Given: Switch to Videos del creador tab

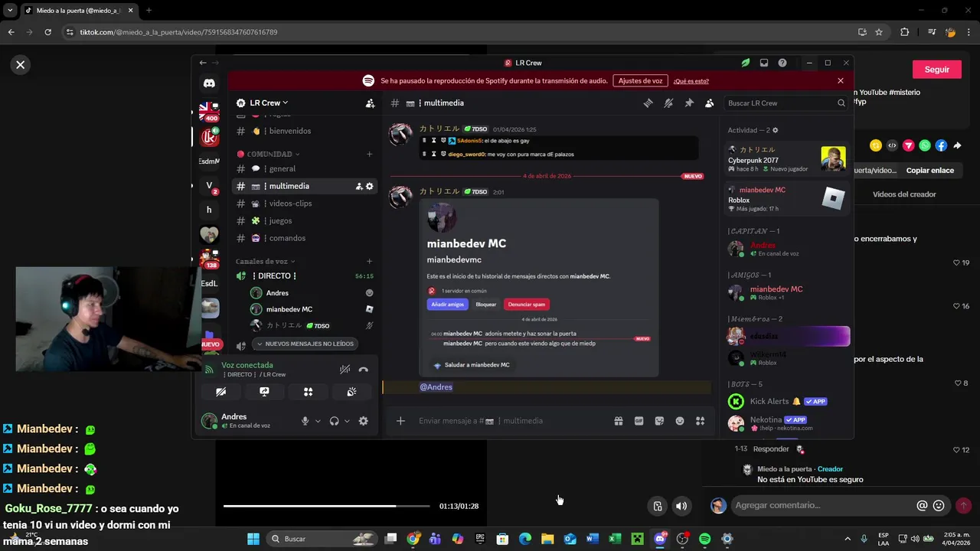Looking at the screenshot, I should 904,194.
